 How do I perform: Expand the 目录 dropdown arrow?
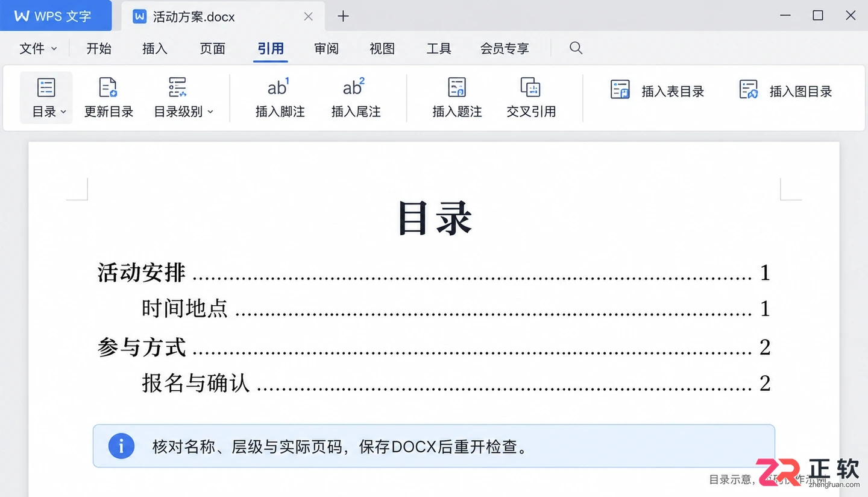(63, 112)
